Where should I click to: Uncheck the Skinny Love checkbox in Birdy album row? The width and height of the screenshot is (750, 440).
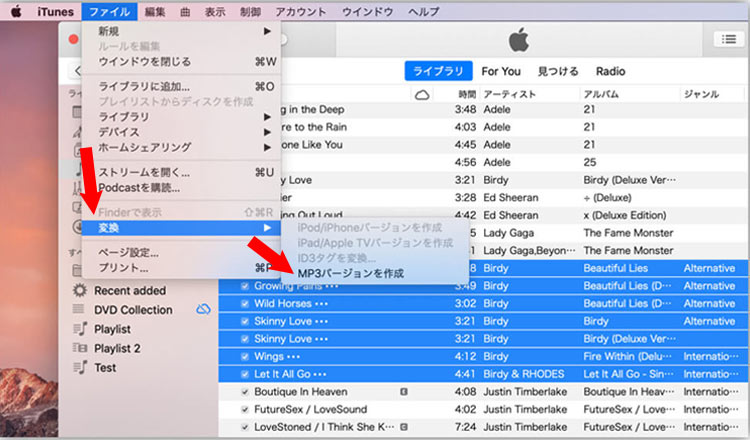[x=245, y=321]
